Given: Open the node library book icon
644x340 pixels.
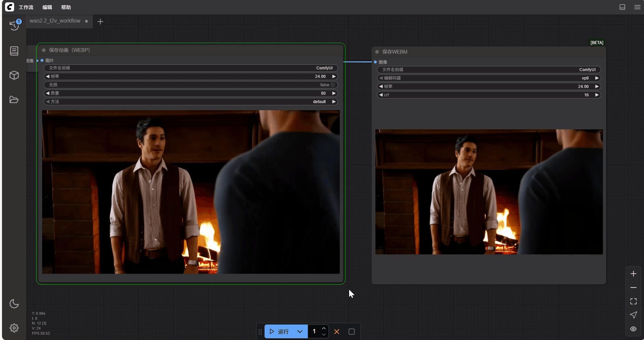Looking at the screenshot, I should [14, 51].
